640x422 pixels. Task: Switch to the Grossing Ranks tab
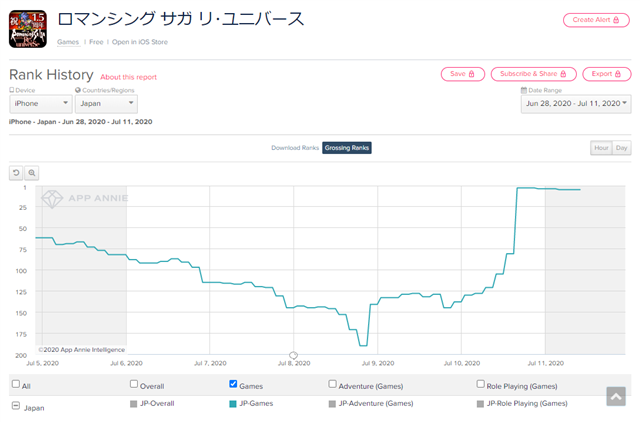tap(347, 148)
